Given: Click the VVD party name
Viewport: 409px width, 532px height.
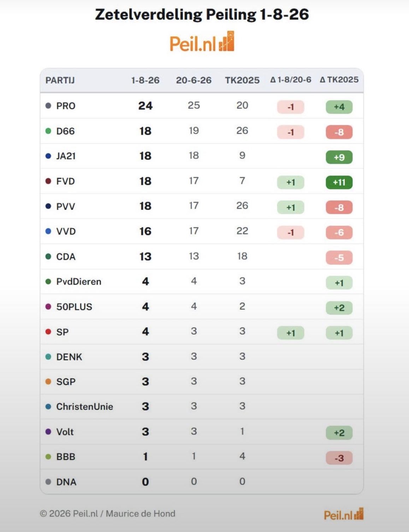Looking at the screenshot, I should [66, 231].
